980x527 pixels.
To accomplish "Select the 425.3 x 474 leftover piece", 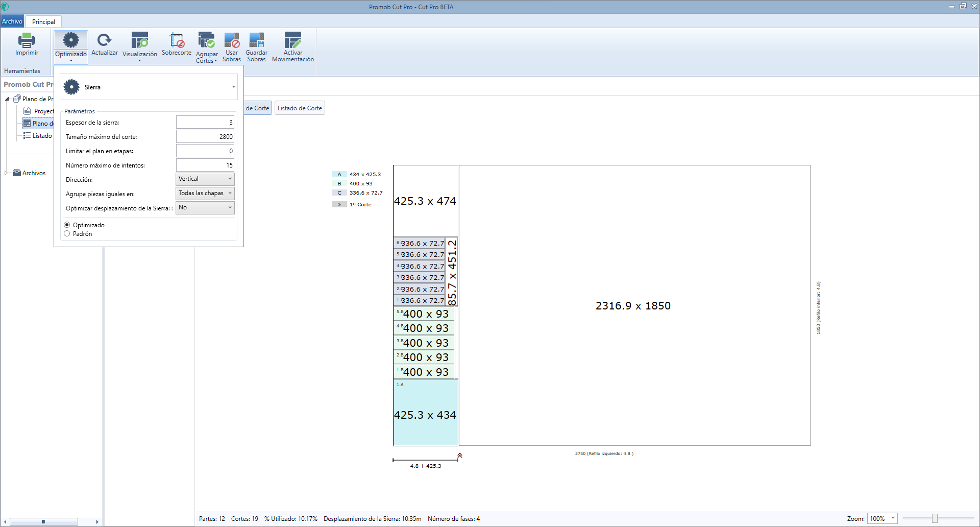I will coord(426,201).
